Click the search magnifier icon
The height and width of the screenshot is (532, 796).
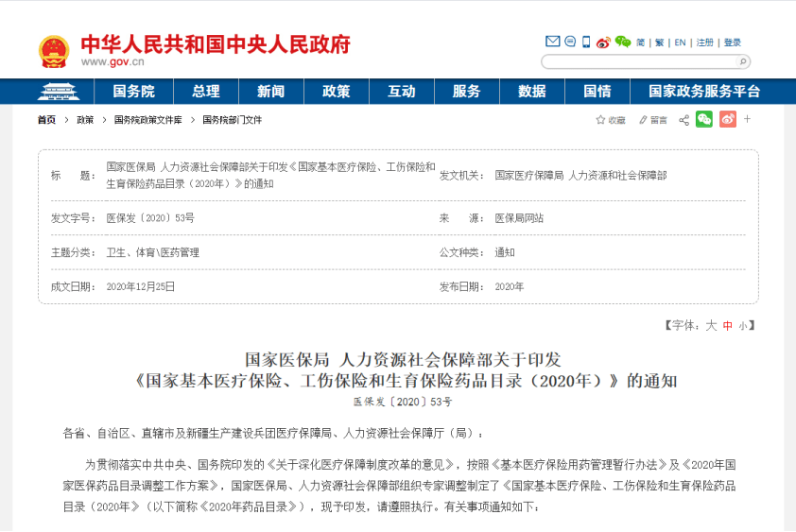(743, 62)
